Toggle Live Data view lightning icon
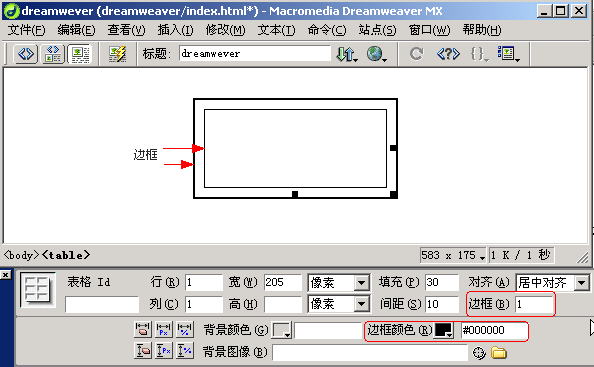This screenshot has height=367, width=594. coord(117,54)
